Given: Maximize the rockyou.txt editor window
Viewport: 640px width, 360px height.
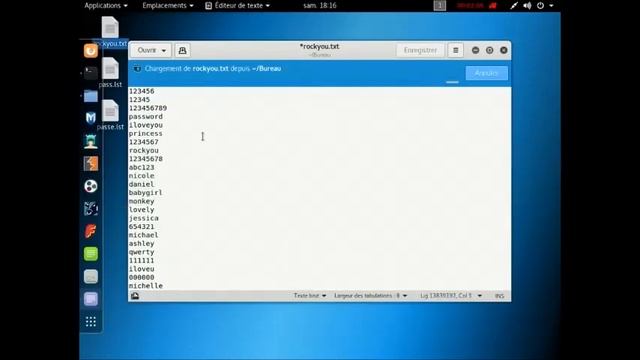Looking at the screenshot, I should [x=489, y=50].
